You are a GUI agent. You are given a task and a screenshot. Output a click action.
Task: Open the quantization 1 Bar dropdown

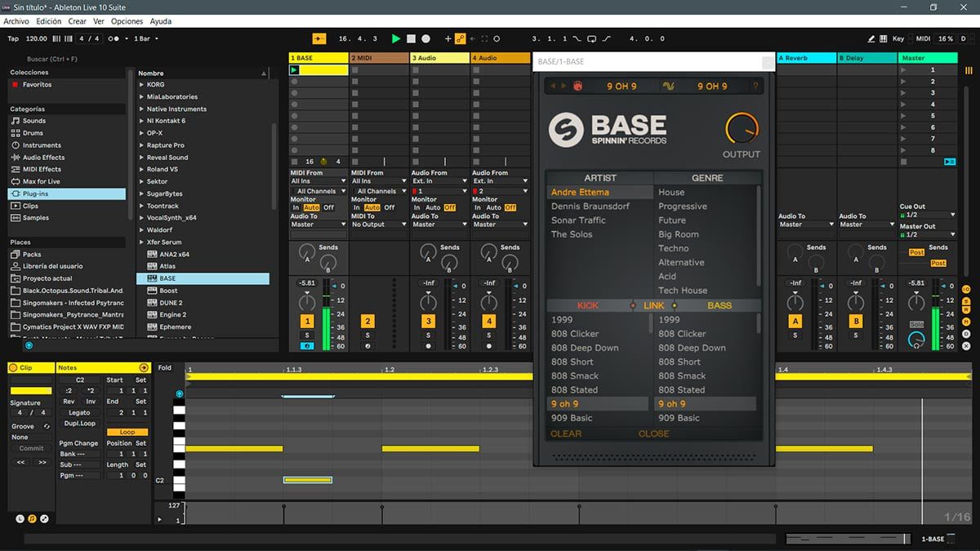pyautogui.click(x=146, y=38)
